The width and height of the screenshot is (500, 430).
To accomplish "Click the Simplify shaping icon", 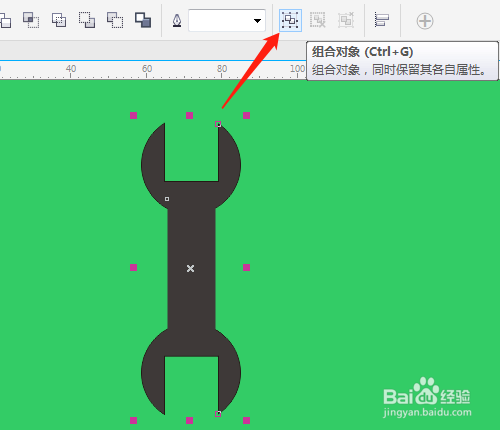I will click(59, 20).
